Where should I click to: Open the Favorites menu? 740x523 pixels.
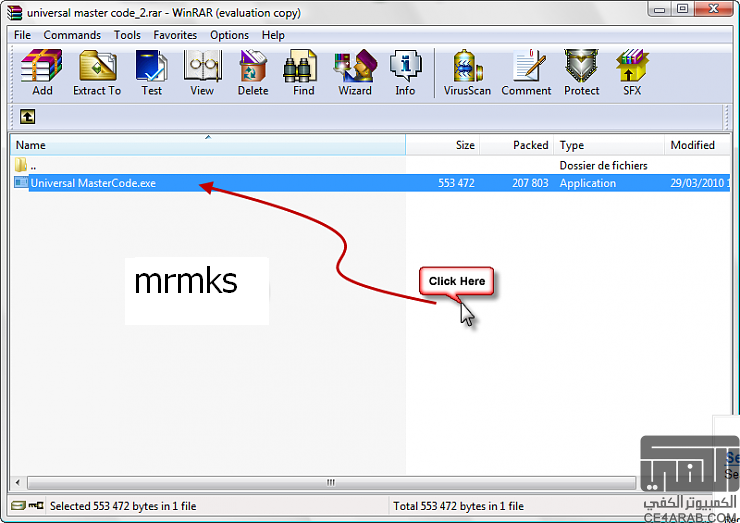(174, 35)
